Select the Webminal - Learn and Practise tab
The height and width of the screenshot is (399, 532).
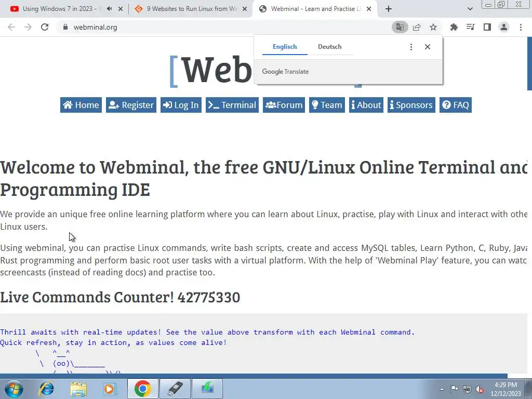(x=316, y=9)
